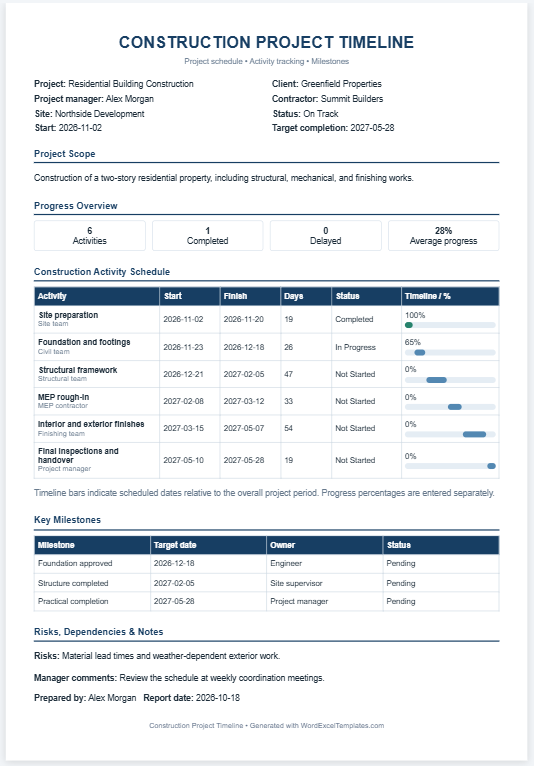Image resolution: width=534 pixels, height=766 pixels.
Task: Click the Days column header
Action: pyautogui.click(x=306, y=296)
